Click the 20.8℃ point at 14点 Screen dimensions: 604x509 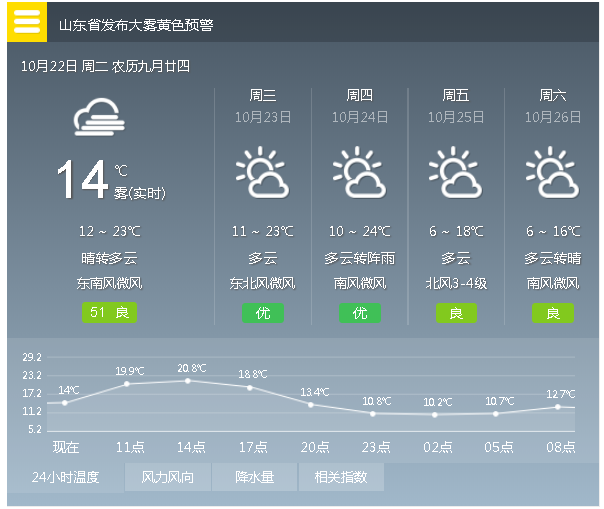[188, 381]
